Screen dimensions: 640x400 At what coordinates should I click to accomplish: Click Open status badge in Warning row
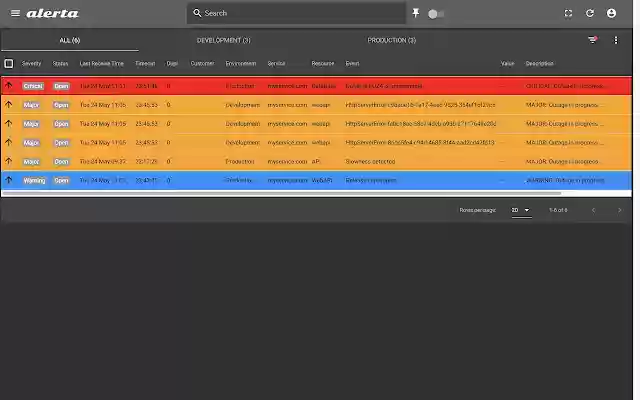(62, 180)
